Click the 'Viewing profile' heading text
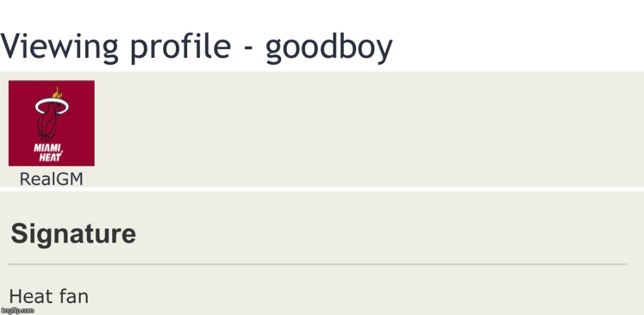This screenshot has width=644, height=315. [116, 48]
